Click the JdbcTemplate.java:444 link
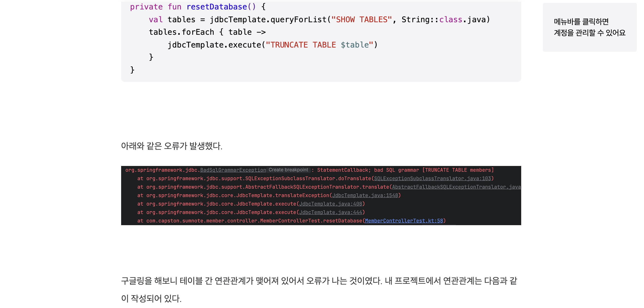 pos(331,212)
